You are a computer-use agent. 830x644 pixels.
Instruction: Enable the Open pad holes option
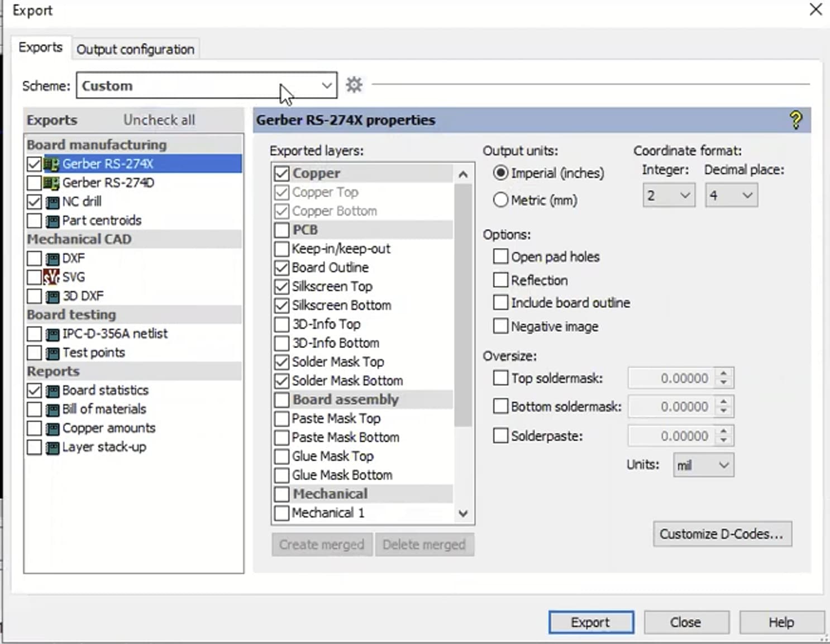[x=500, y=256]
